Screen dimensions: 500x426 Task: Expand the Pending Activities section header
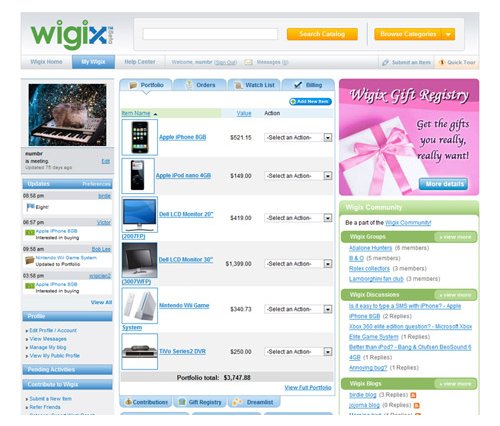[x=67, y=369]
